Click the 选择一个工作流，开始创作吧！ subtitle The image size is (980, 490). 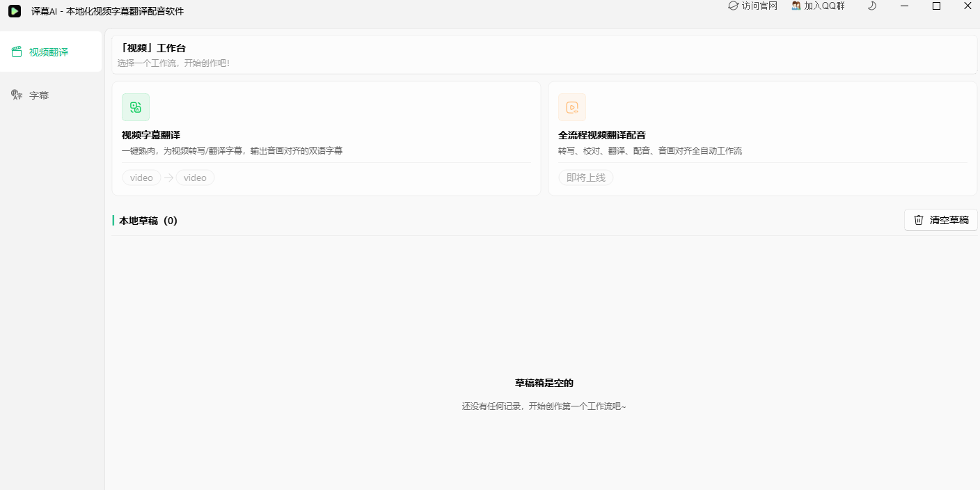[x=174, y=63]
